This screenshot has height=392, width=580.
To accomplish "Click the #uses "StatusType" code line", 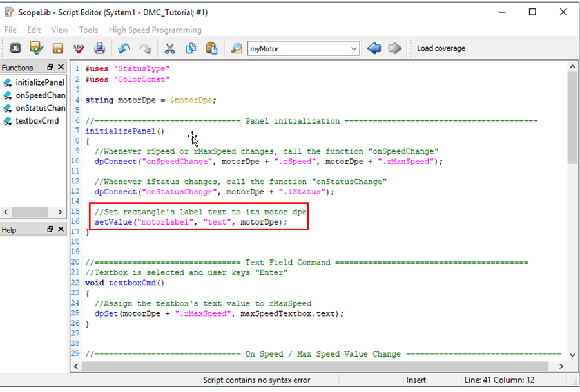I will (127, 69).
